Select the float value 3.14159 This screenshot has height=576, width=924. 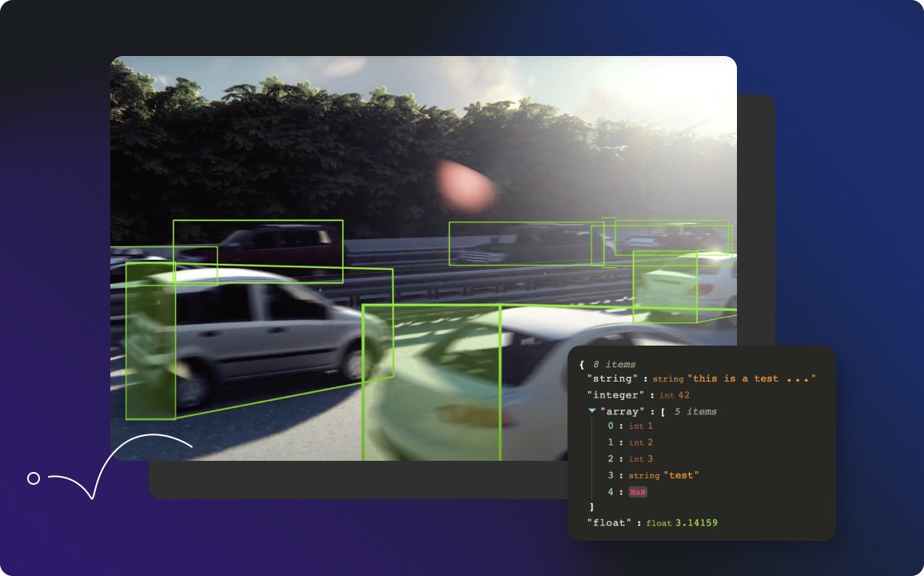point(696,522)
